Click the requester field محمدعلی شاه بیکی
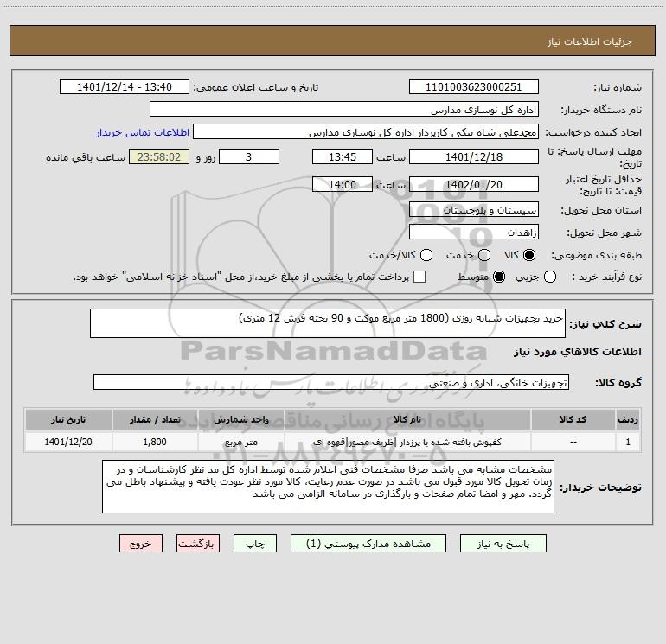 tap(366, 132)
